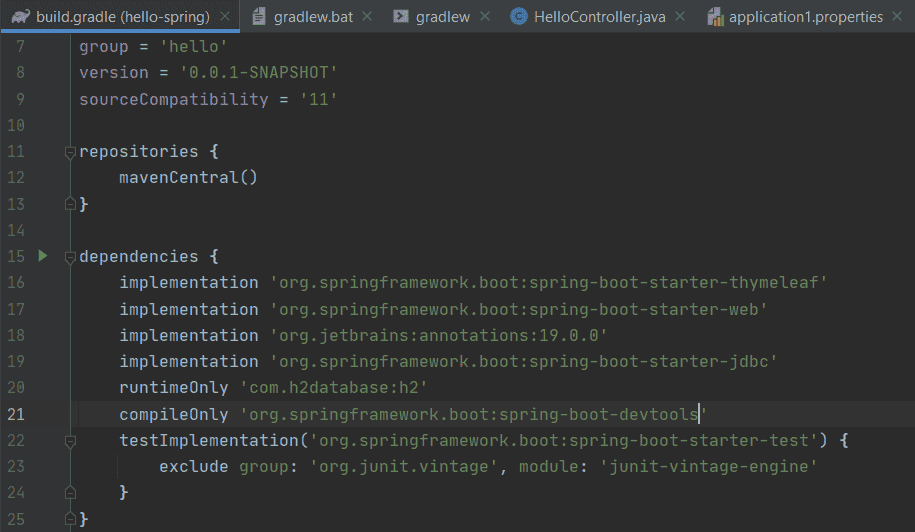
Task: Click the dependencies keyword
Action: point(138,257)
